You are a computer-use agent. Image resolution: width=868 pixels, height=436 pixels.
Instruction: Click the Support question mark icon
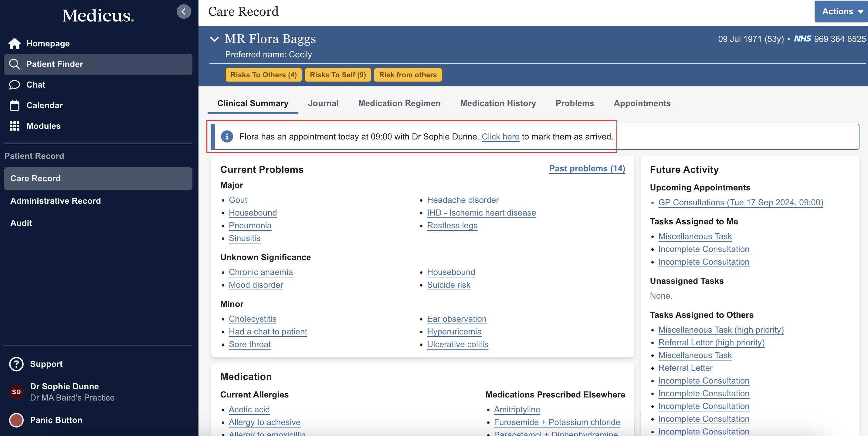16,364
